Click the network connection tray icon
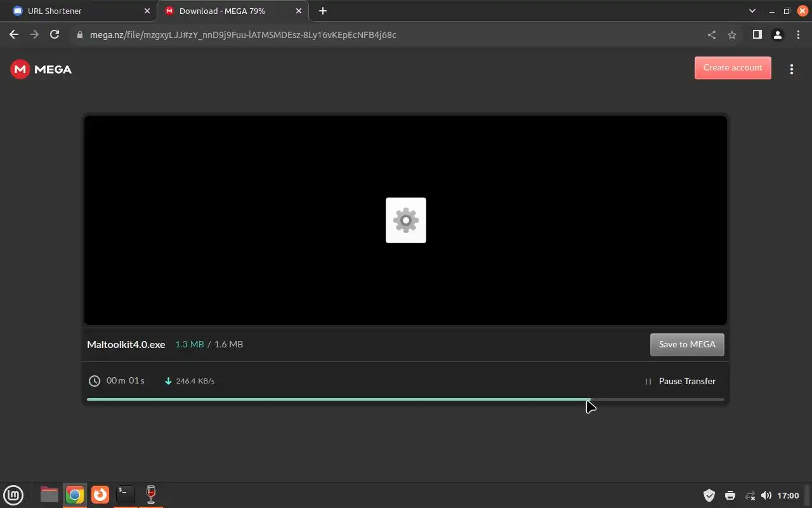Image resolution: width=812 pixels, height=508 pixels. pos(750,495)
